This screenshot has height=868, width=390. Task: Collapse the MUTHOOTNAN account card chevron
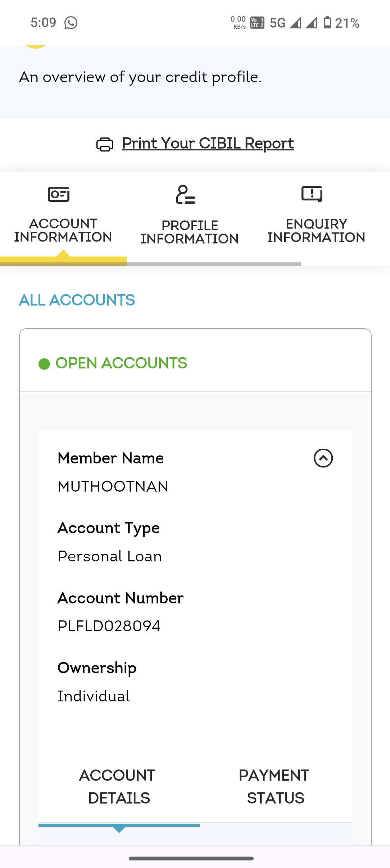coord(323,458)
